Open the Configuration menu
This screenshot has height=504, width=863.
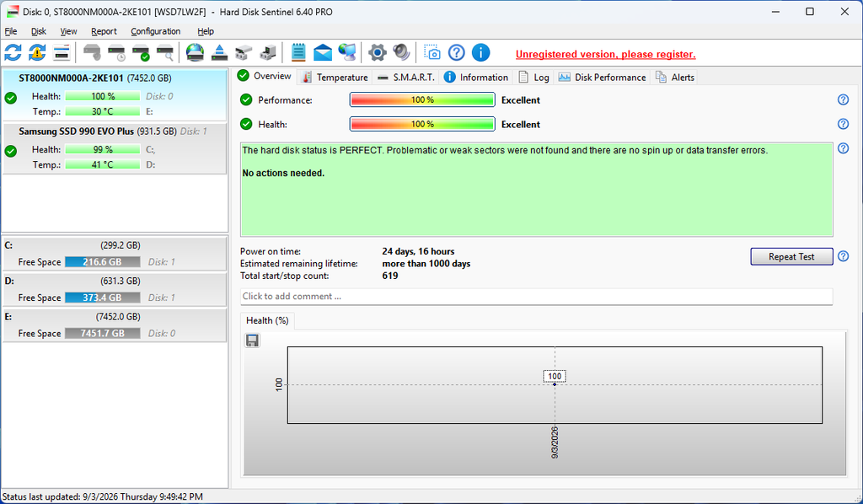coord(156,31)
